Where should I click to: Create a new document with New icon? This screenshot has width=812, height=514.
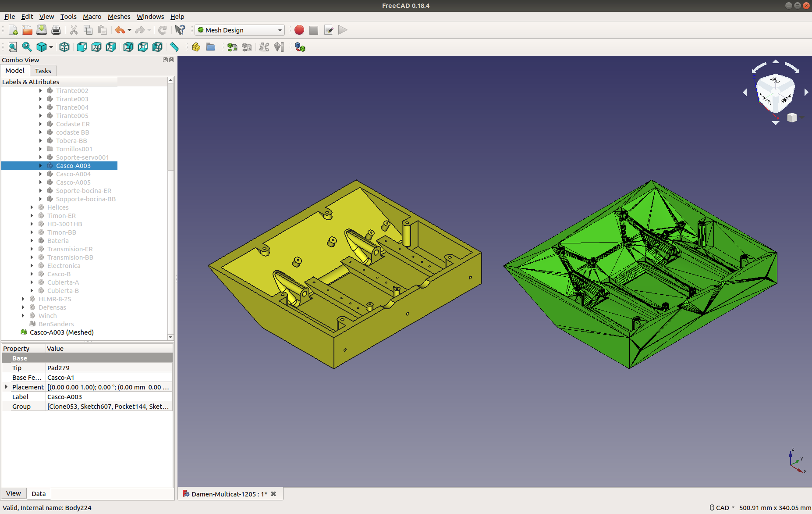tap(13, 30)
